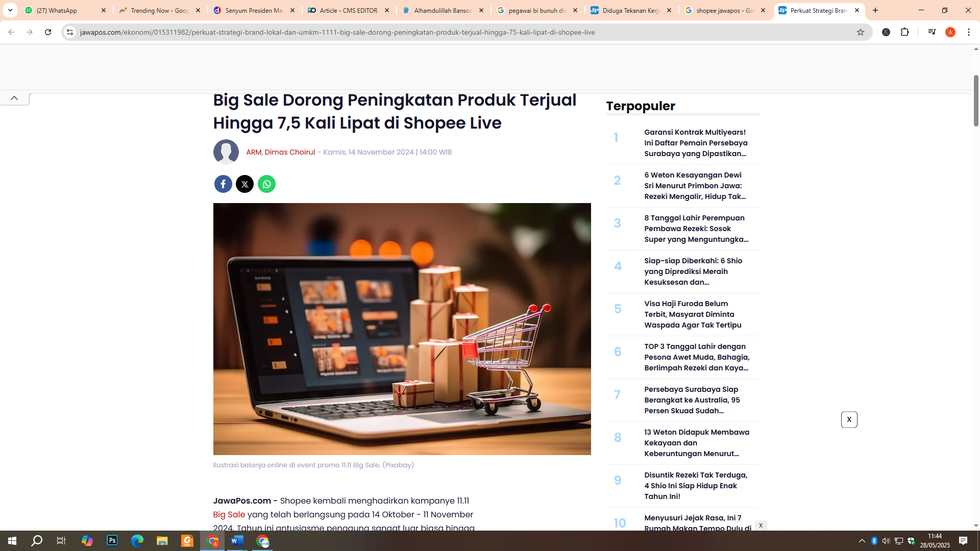This screenshot has height=551, width=980.
Task: Switch to the Trending Now Google tab
Action: pos(160,10)
